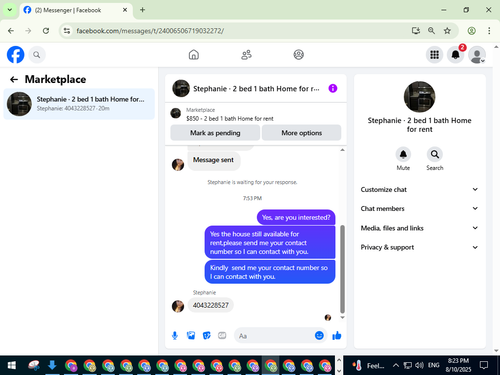Open the Facebook menu grid icon

click(434, 55)
